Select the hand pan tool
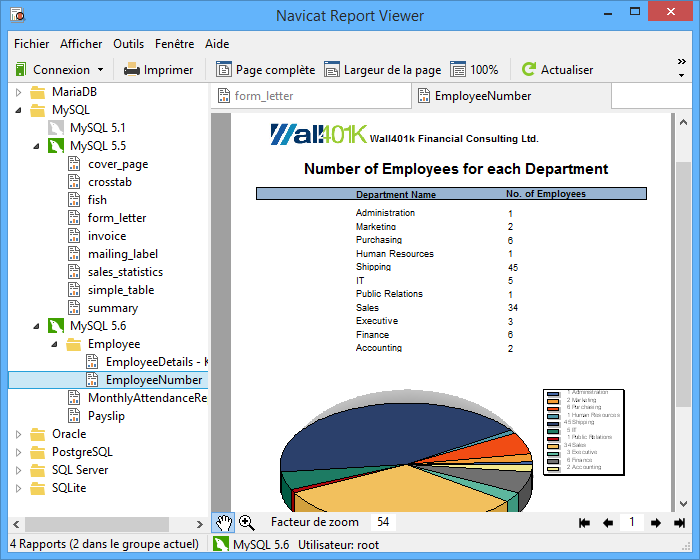The image size is (700, 560). (x=223, y=522)
